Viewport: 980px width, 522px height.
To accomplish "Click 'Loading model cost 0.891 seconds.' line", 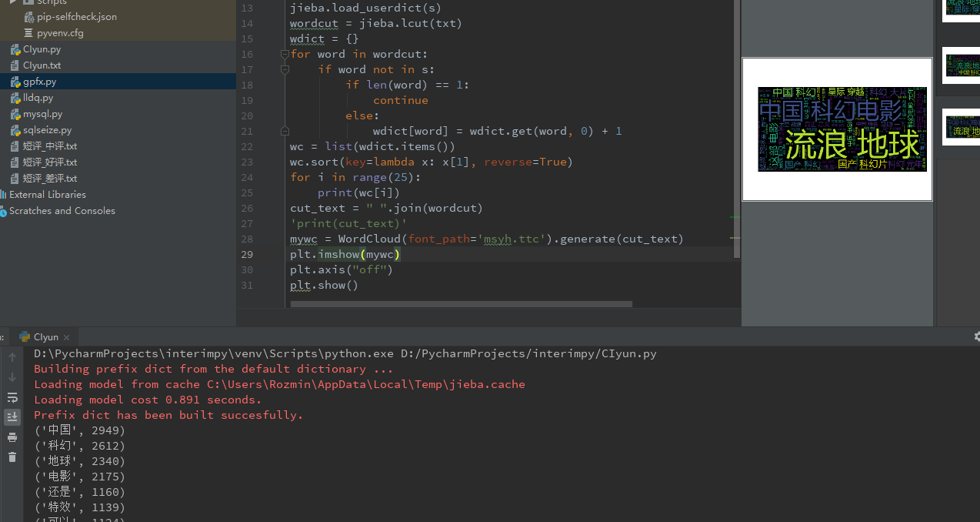I will pos(148,400).
